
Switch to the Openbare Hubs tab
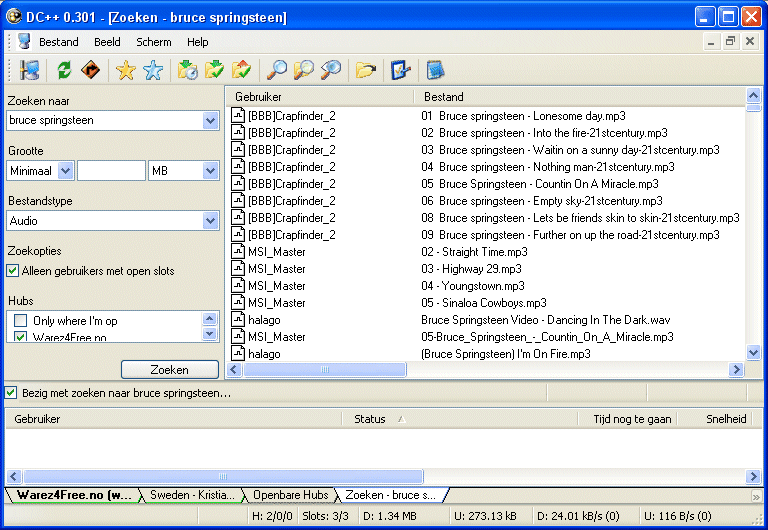click(x=290, y=495)
